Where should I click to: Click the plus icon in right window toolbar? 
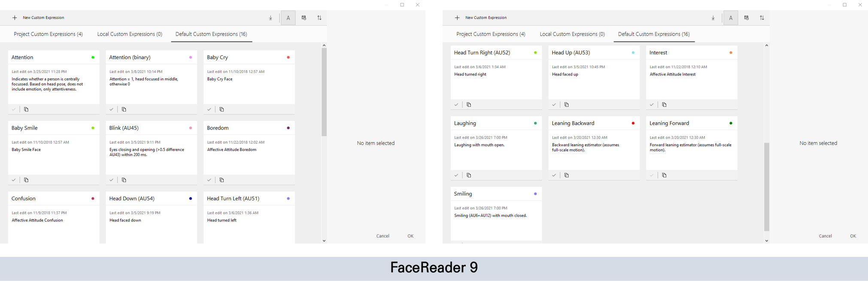coord(457,18)
